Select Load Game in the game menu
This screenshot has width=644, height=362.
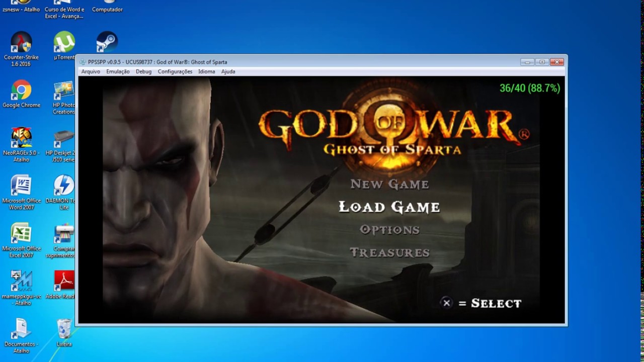click(389, 207)
